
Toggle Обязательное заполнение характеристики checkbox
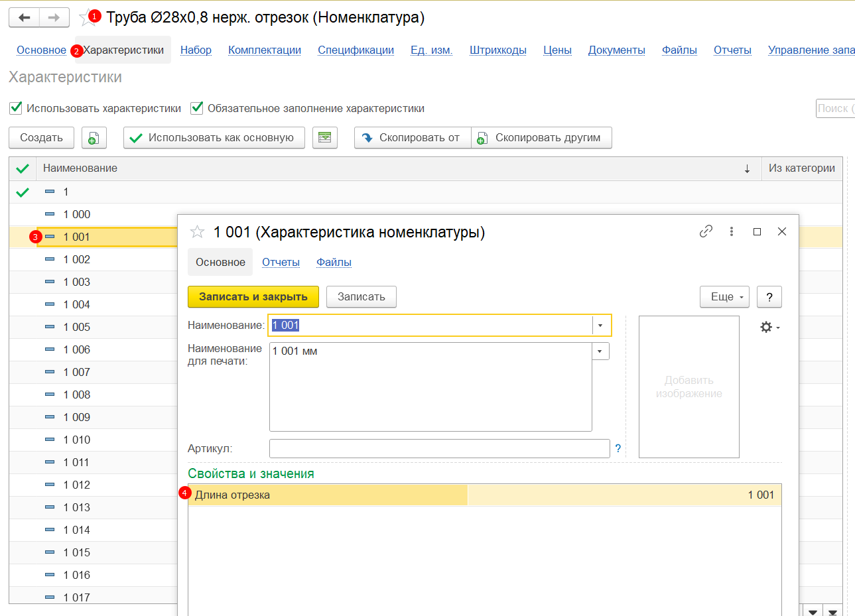(x=197, y=108)
